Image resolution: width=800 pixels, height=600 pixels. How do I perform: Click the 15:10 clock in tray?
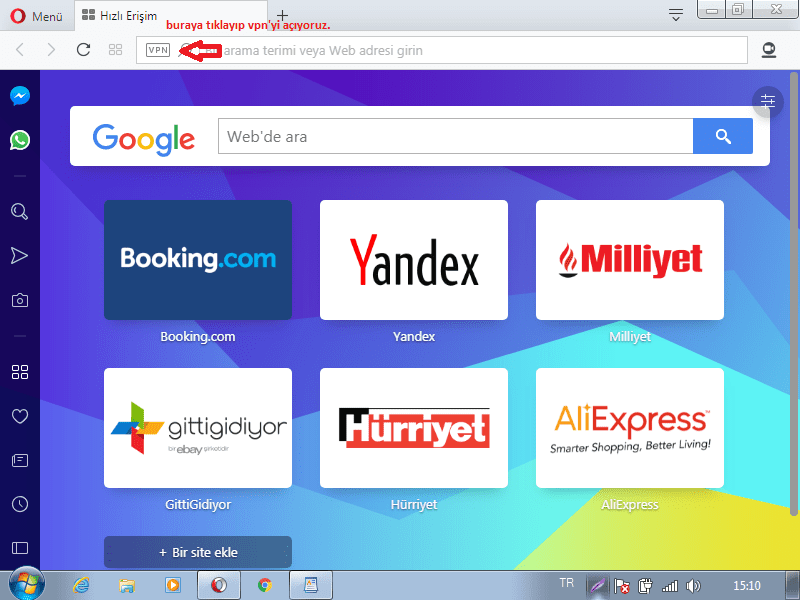coord(746,586)
